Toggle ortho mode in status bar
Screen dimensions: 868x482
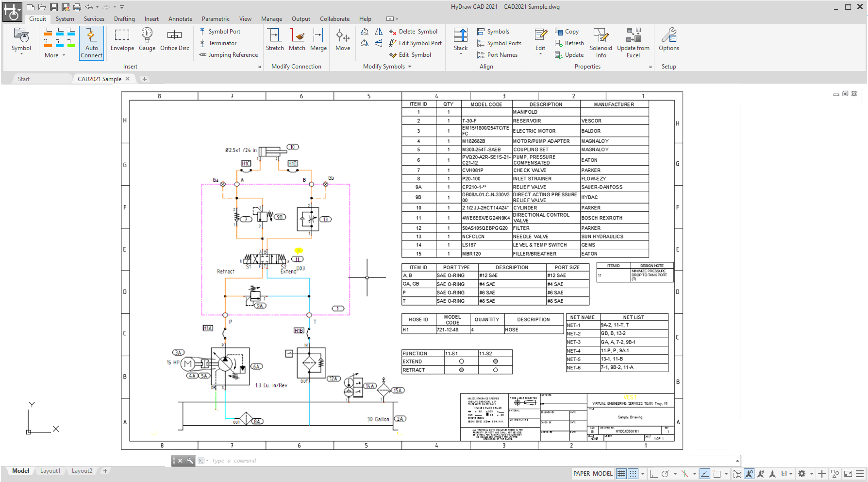point(653,474)
